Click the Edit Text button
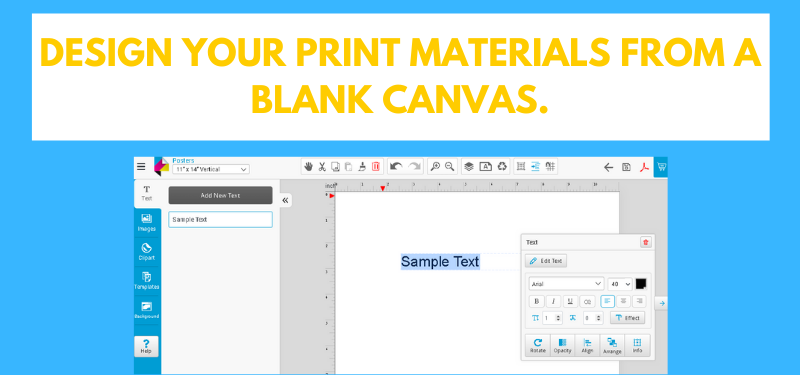The width and height of the screenshot is (800, 375). click(546, 261)
